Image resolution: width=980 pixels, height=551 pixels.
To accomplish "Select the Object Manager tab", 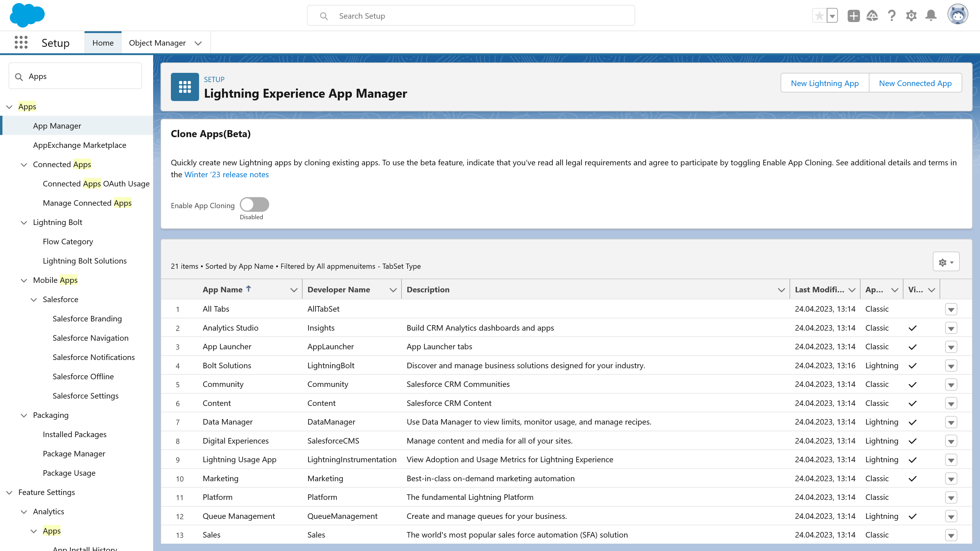I will click(157, 42).
